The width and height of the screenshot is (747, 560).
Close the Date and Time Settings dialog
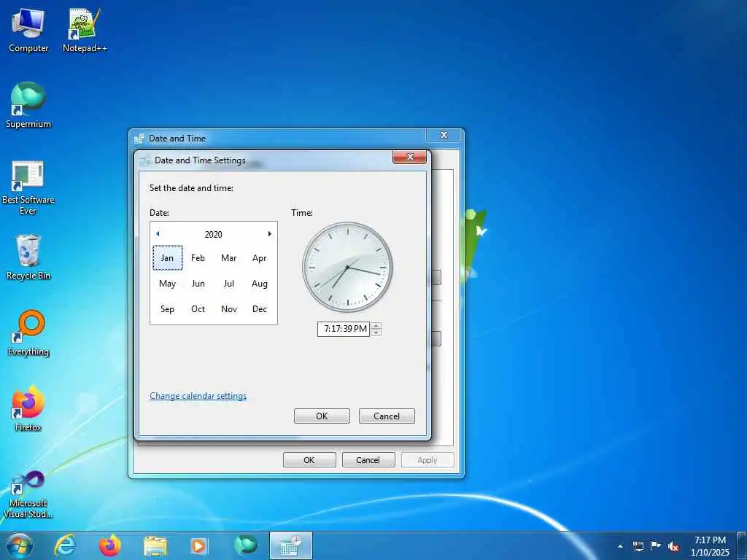(410, 157)
